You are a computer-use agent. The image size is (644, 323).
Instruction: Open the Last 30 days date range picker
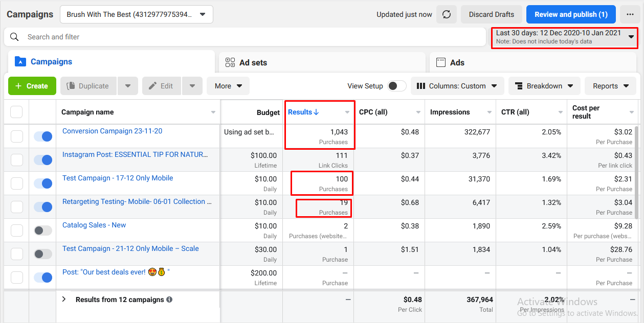coord(564,37)
